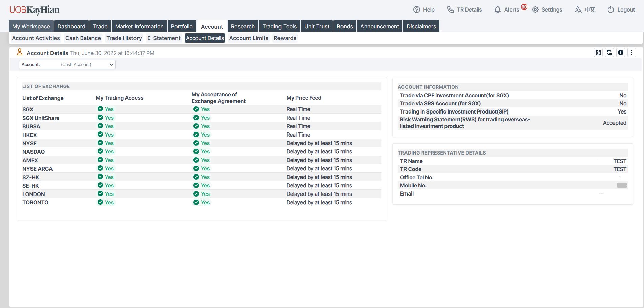This screenshot has height=308, width=644.
Task: Open the Alerts bell notifications
Action: (x=497, y=10)
